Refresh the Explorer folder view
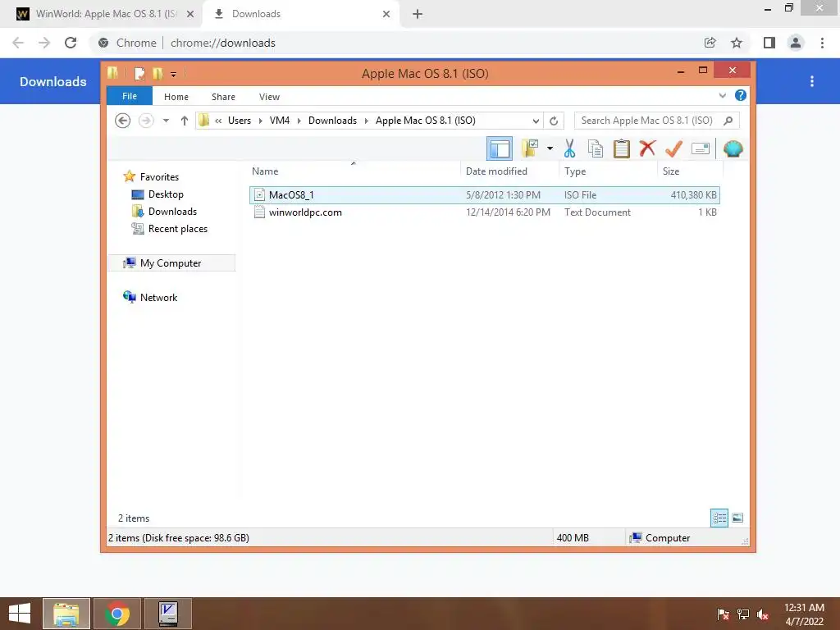Screen dimensions: 840x630 coord(554,121)
